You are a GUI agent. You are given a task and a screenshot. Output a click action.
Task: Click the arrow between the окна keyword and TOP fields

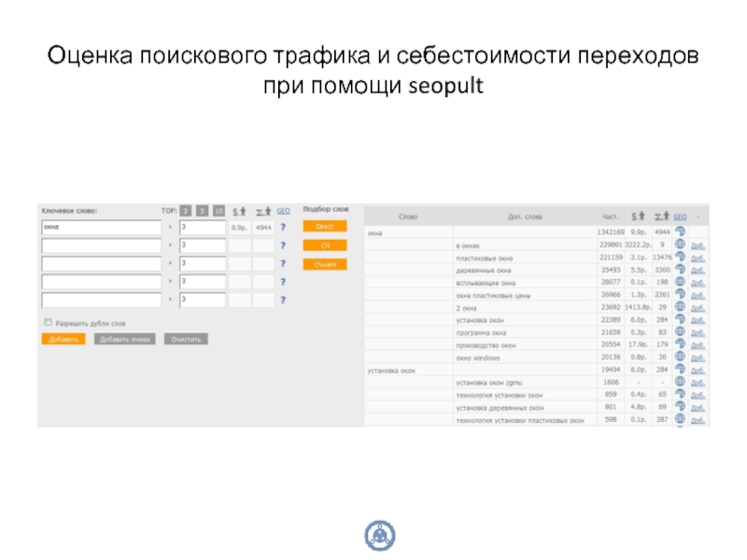tap(170, 227)
